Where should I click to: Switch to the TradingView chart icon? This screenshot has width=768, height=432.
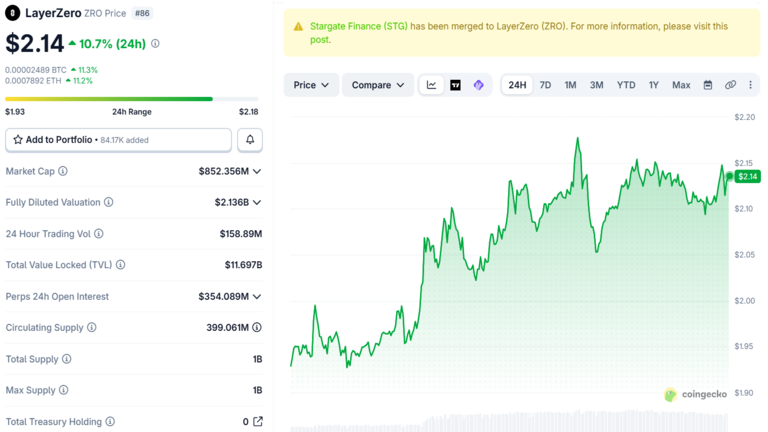point(456,85)
